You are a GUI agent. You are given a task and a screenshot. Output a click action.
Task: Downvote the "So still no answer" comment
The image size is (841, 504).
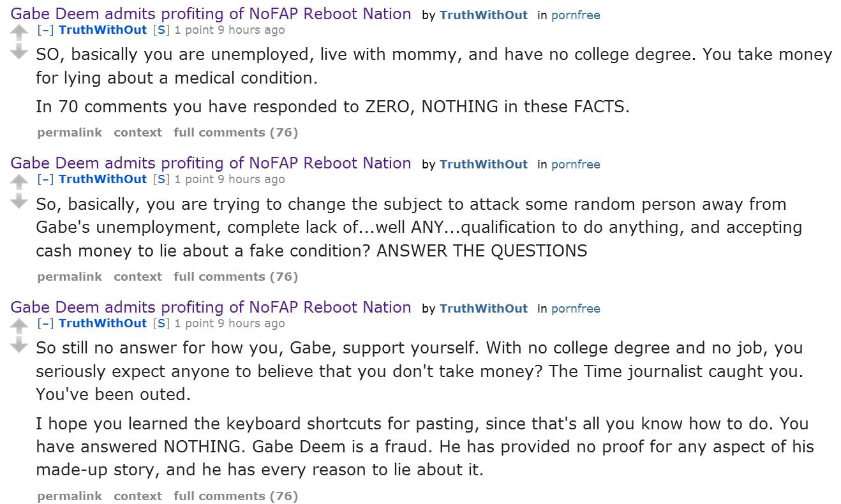pyautogui.click(x=20, y=346)
